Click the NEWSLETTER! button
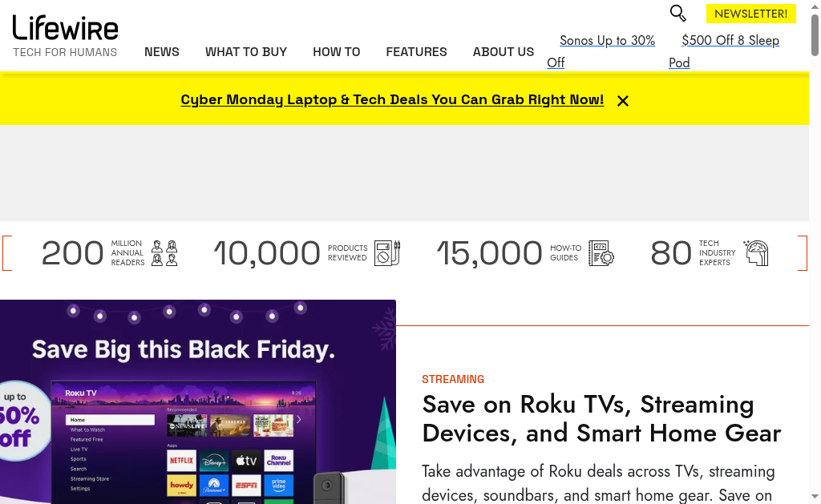 (x=751, y=14)
